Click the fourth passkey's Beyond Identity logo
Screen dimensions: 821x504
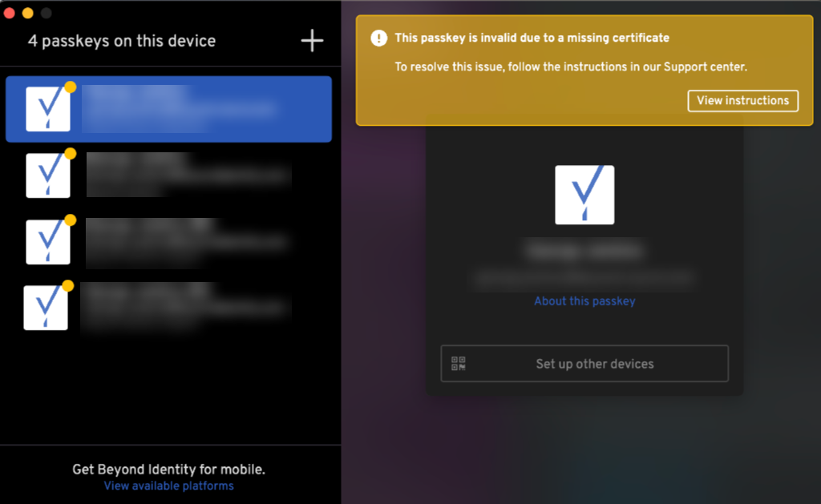(46, 308)
